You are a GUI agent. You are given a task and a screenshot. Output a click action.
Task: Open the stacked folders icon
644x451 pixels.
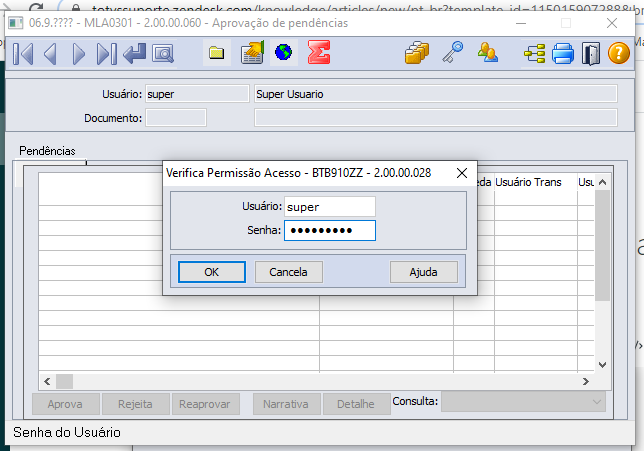click(416, 52)
